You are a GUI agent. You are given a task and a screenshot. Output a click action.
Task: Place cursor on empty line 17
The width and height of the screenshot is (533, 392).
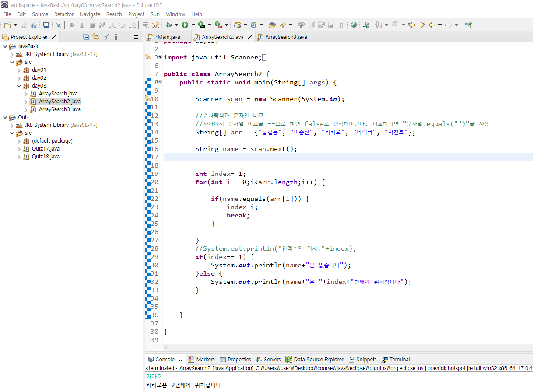click(x=348, y=157)
